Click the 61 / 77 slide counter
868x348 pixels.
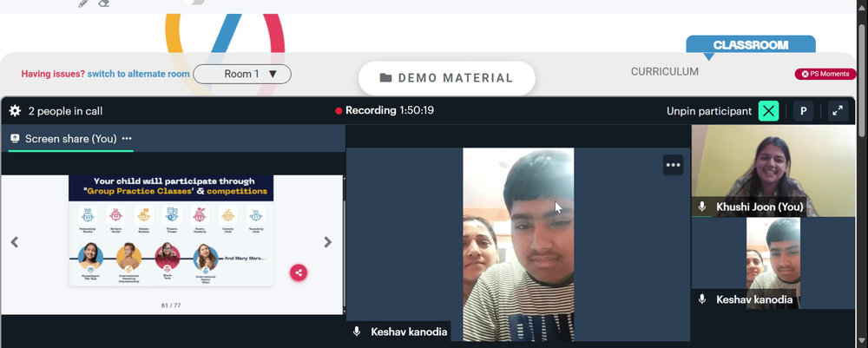(171, 305)
